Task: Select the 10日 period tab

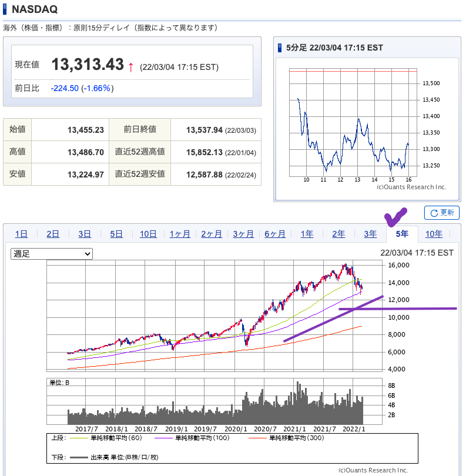Action: [148, 234]
